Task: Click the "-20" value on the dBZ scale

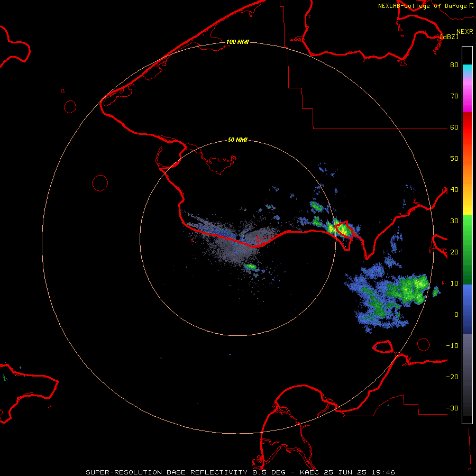Action: pyautogui.click(x=452, y=377)
